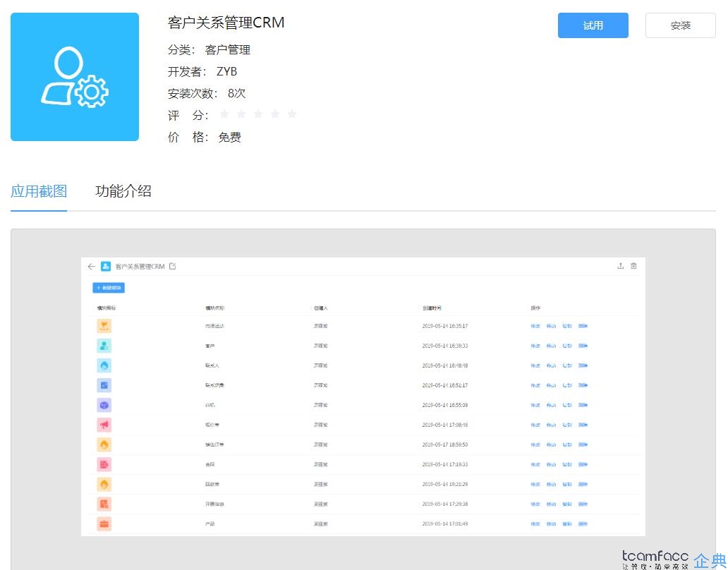Click the rightmost action link in the 16:35:17 row
728x570 pixels.
pos(583,327)
